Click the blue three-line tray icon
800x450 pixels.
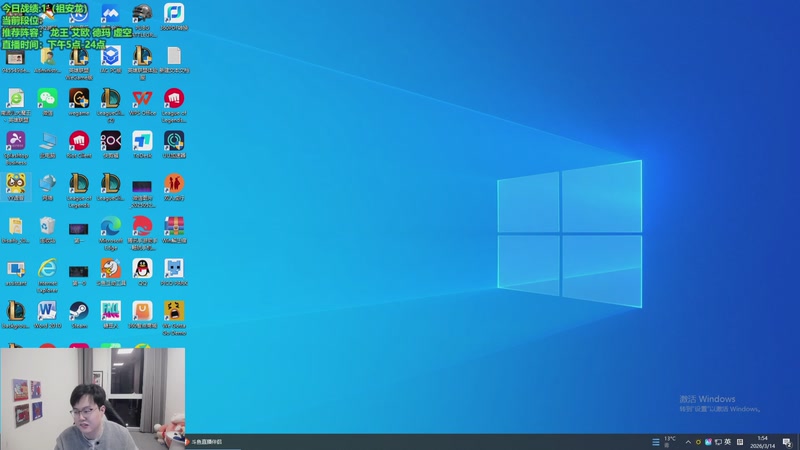pos(656,442)
